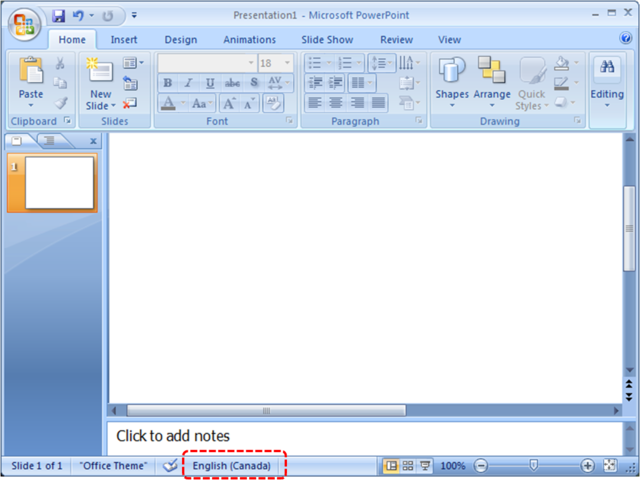Open Customize Quick Access Toolbar arrow
The height and width of the screenshot is (480, 640).
pos(134,16)
